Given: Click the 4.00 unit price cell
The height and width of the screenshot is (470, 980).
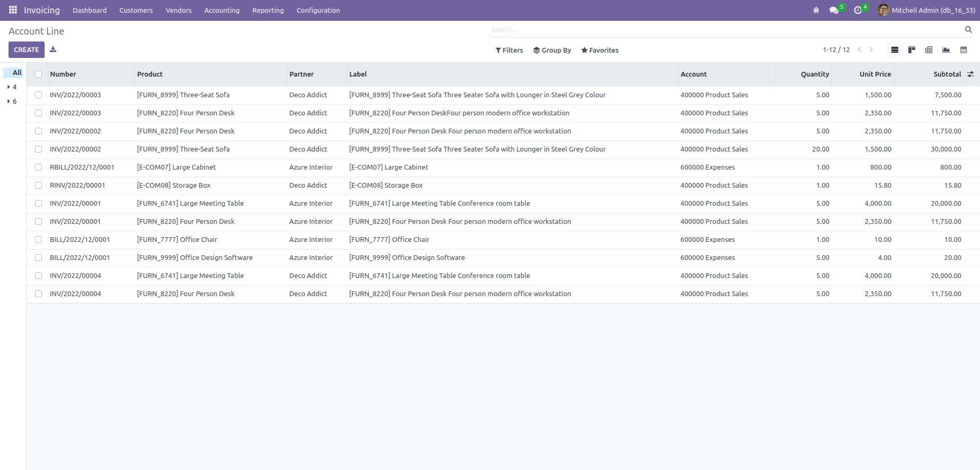Looking at the screenshot, I should tap(885, 258).
